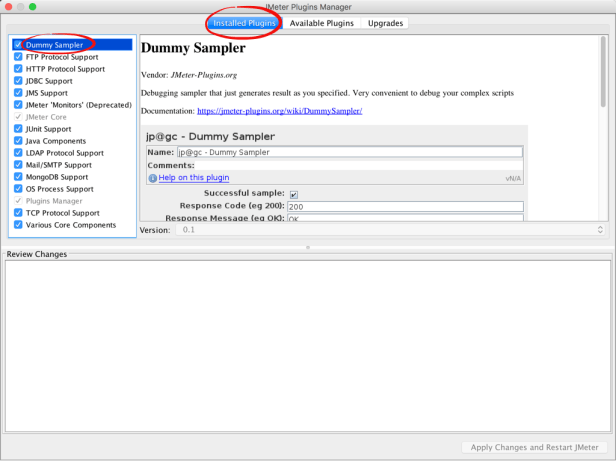Disable the JMS Support checkbox

coord(18,93)
